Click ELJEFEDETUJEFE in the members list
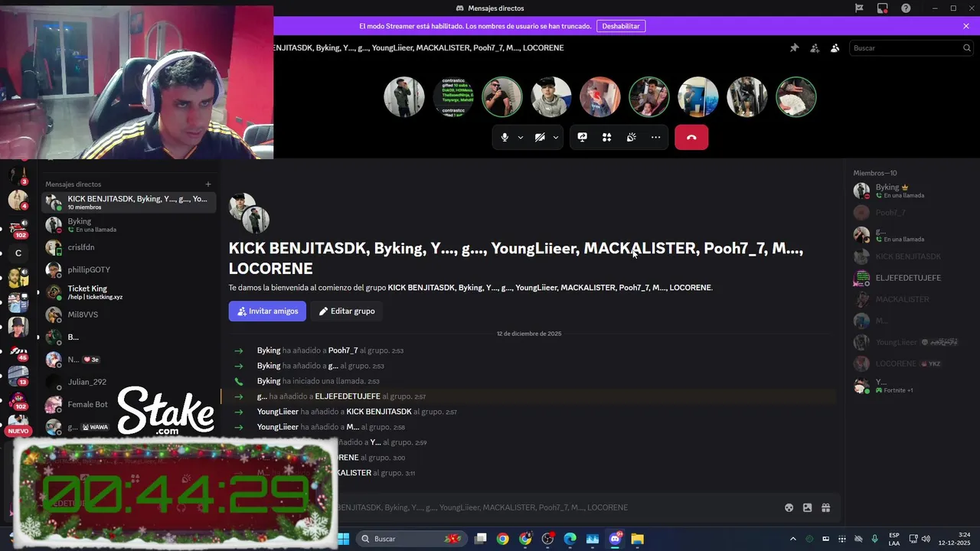Viewport: 980px width, 551px height. coord(911,278)
